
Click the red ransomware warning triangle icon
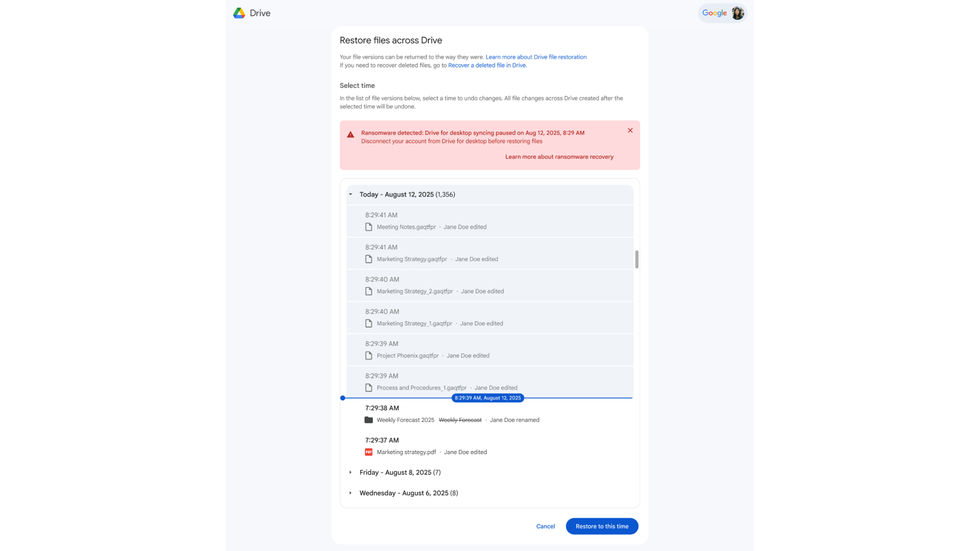tap(351, 135)
